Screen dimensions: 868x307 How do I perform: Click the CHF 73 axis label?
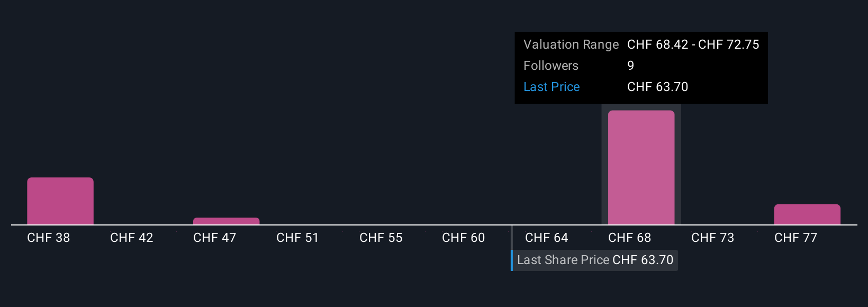[713, 238]
